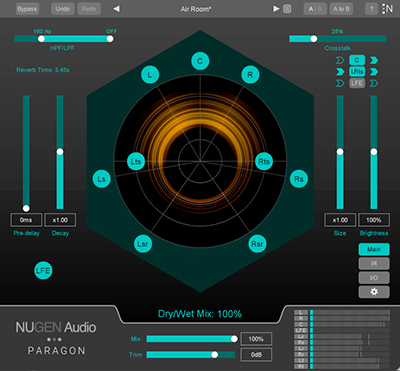Click the Trim slider handle

(215, 355)
